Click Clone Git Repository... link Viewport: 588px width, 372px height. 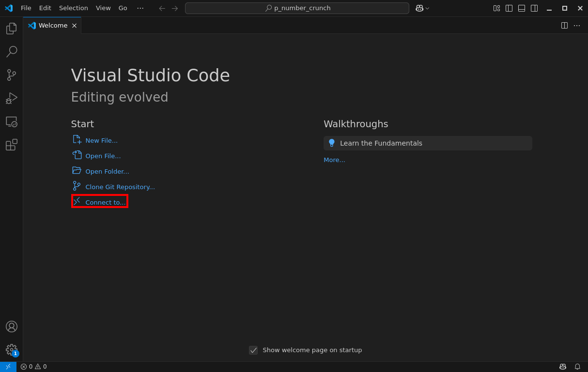(x=120, y=187)
